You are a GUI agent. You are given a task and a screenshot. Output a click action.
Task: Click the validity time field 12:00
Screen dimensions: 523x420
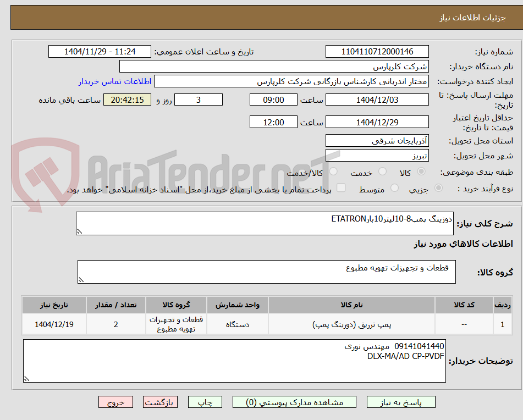tap(273, 122)
